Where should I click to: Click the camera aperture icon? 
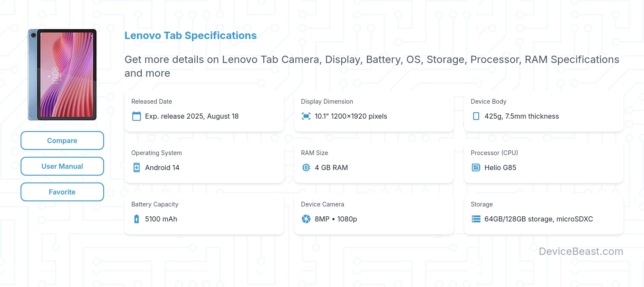coord(306,219)
